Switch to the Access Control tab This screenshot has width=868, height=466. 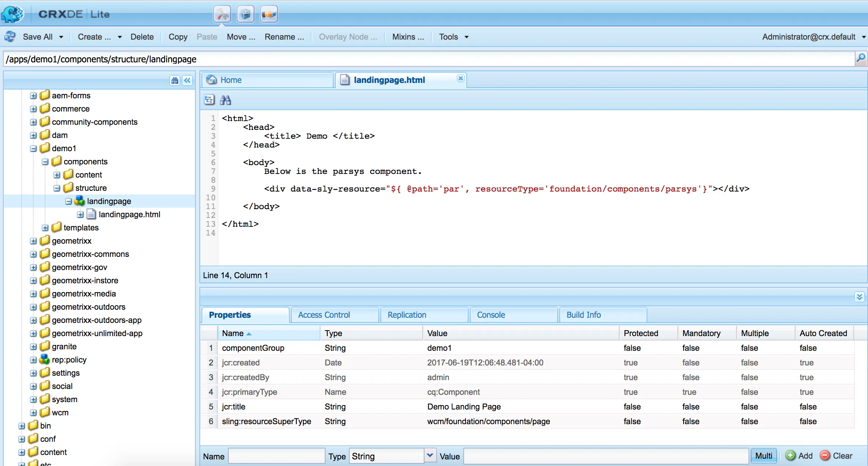click(324, 315)
